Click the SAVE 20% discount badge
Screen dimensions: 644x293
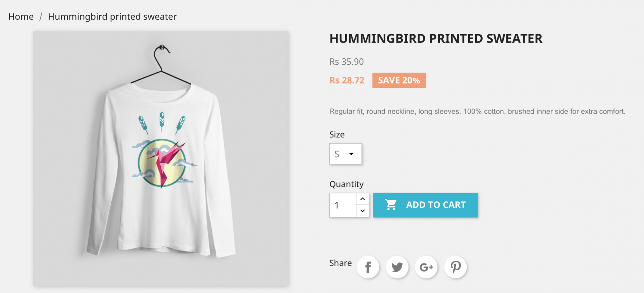click(399, 80)
